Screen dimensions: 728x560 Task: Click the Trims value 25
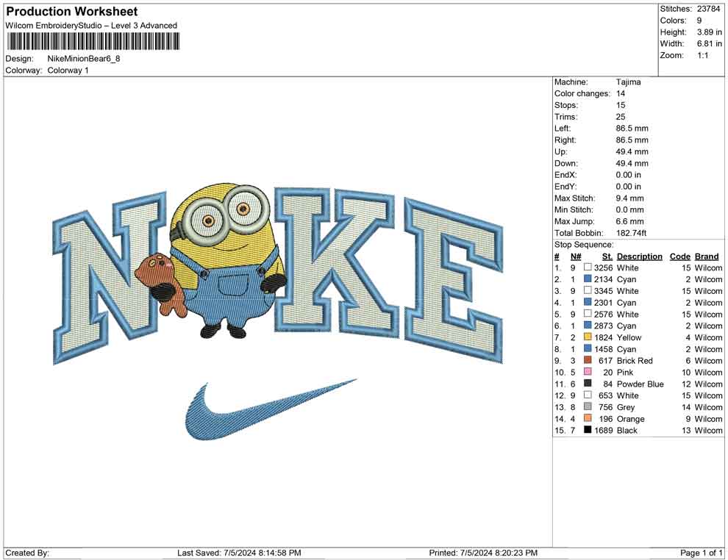pyautogui.click(x=621, y=116)
